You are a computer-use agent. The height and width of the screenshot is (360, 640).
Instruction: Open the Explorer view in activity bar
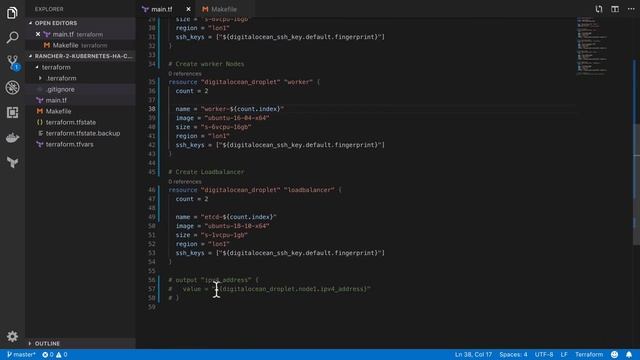[12, 13]
